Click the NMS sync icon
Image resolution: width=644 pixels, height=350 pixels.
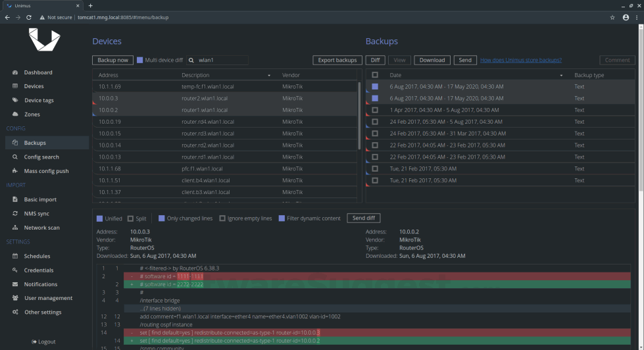pyautogui.click(x=15, y=213)
